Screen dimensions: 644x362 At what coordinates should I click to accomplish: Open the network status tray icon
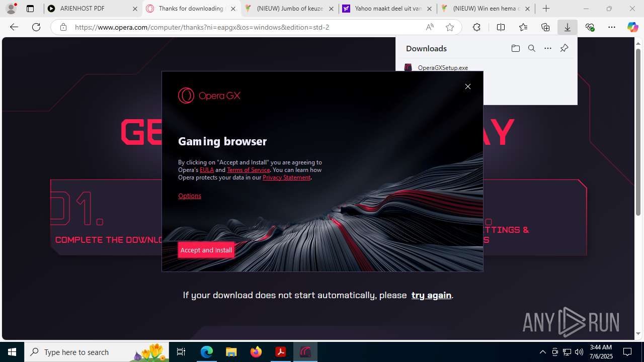[567, 352]
